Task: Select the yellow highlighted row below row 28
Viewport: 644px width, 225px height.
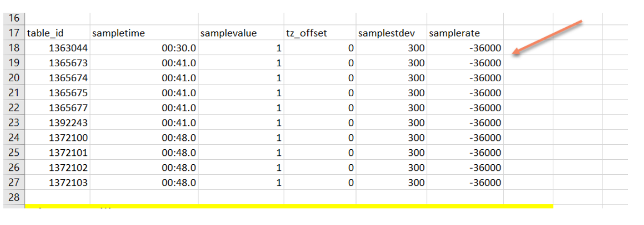Action: coord(289,207)
